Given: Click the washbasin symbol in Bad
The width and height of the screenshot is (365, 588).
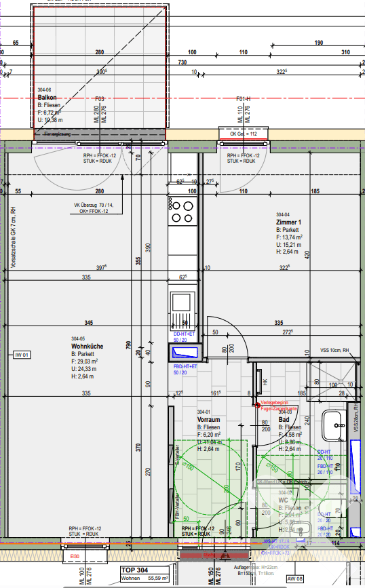Looking at the screenshot, I should coord(334,425).
